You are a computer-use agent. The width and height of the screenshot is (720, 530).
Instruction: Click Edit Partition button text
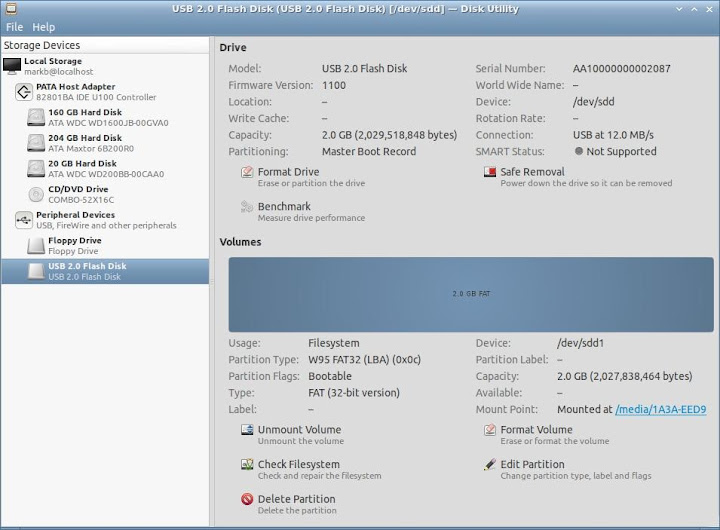(x=532, y=464)
